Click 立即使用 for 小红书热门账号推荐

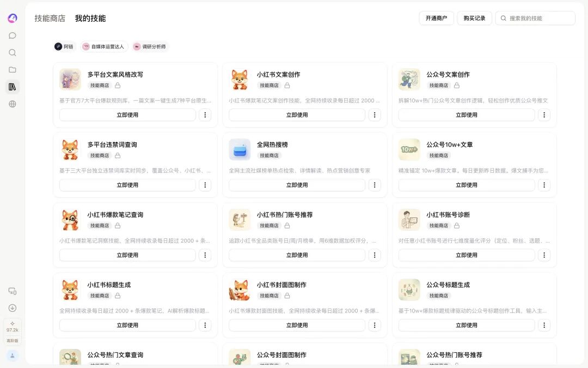click(x=297, y=255)
